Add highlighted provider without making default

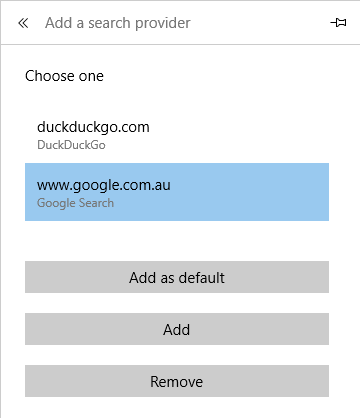click(177, 329)
